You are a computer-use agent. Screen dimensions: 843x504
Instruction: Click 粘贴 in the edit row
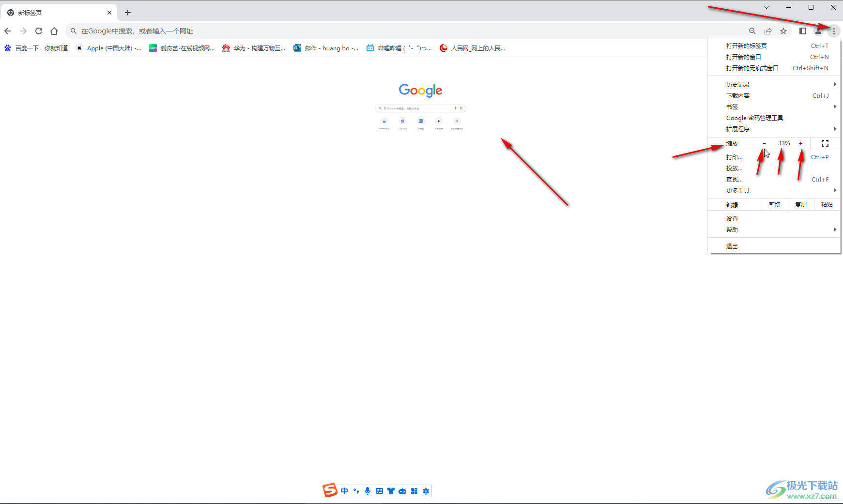pyautogui.click(x=827, y=205)
